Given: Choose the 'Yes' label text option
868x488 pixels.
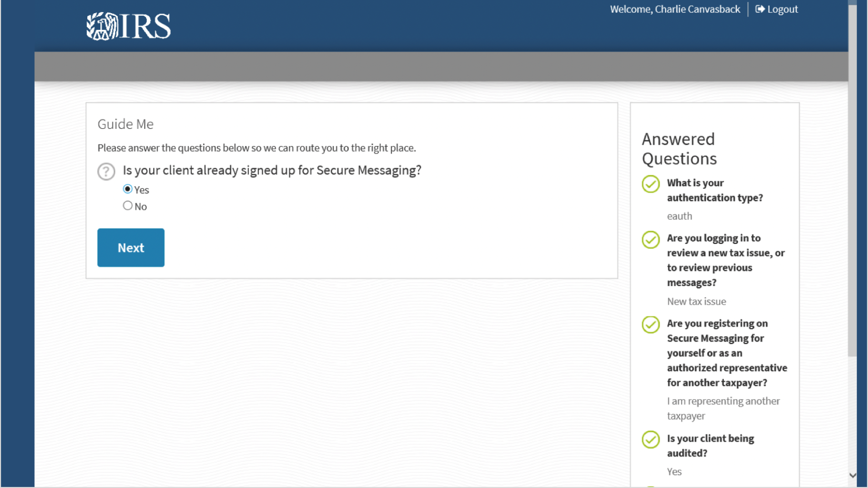Looking at the screenshot, I should (142, 190).
